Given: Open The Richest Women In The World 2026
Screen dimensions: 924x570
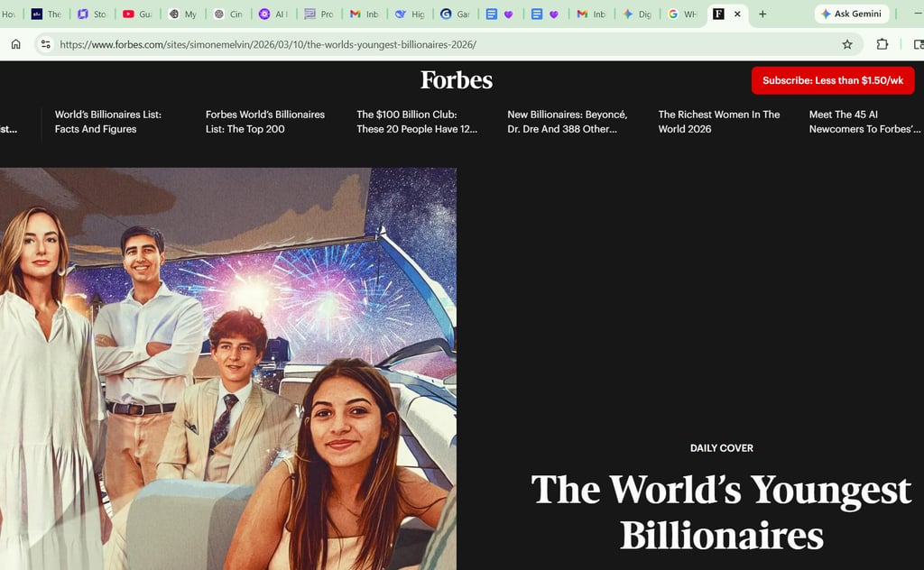Looking at the screenshot, I should click(x=718, y=122).
